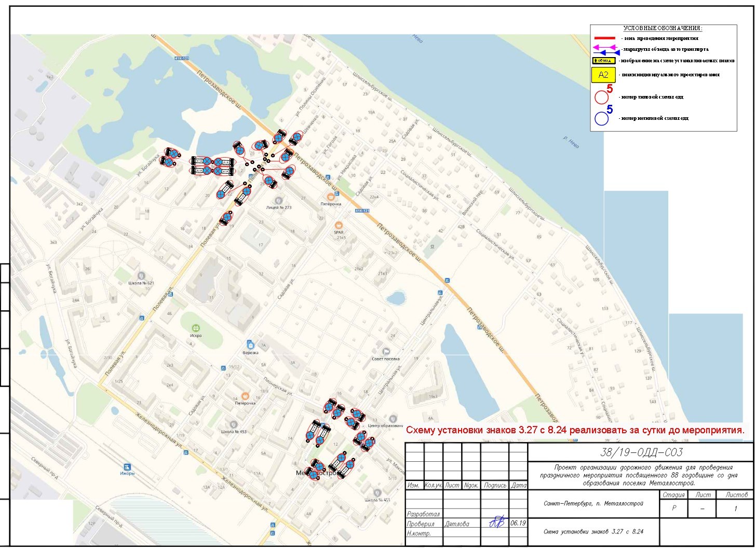Click the red event zone line in legend
Image resolution: width=756 pixels, height=550 pixels.
click(x=605, y=38)
